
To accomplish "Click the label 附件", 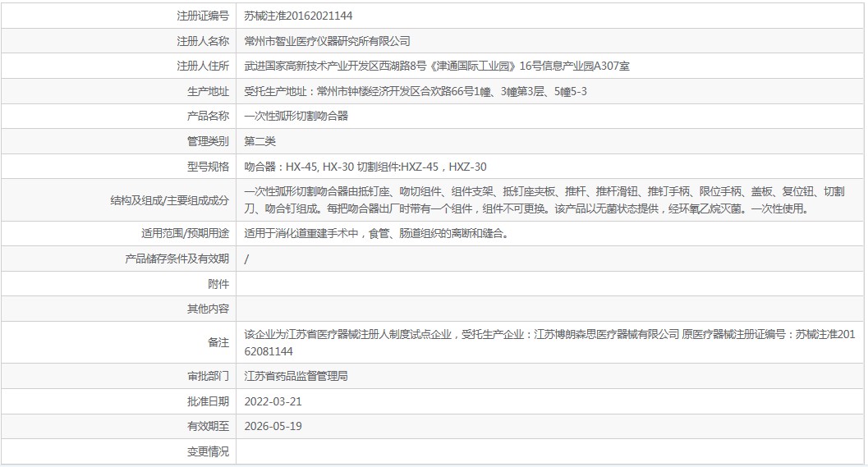I will (x=218, y=284).
